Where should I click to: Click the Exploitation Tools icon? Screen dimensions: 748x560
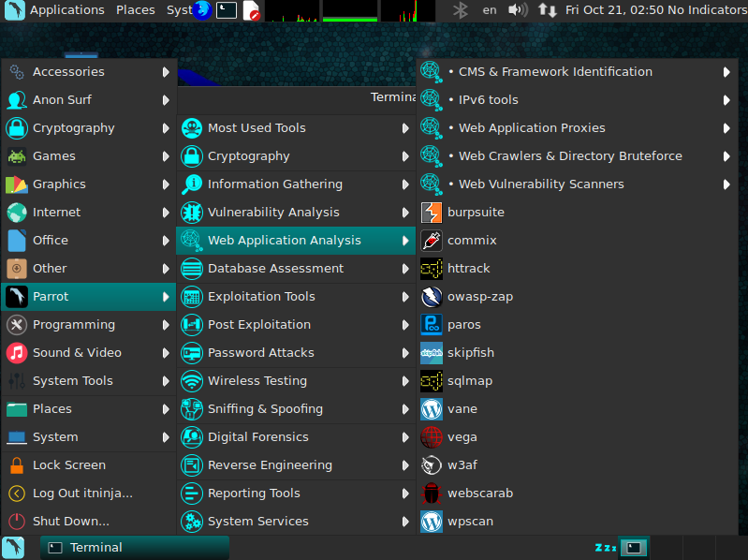coord(192,297)
